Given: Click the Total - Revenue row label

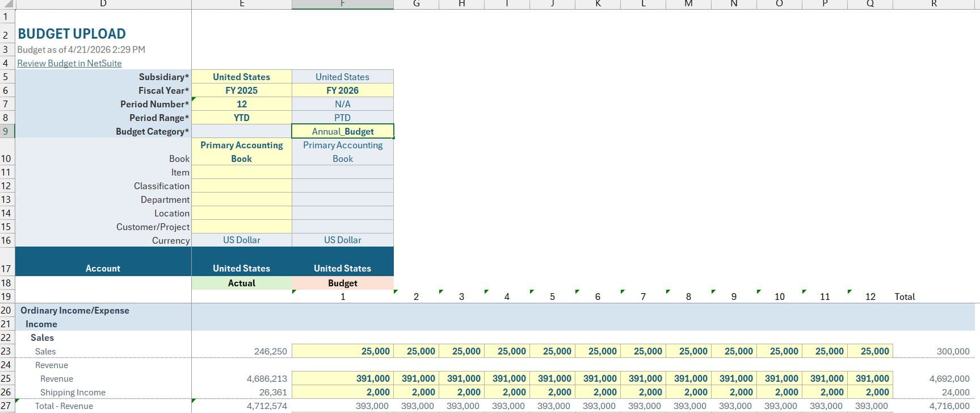Looking at the screenshot, I should point(64,406).
